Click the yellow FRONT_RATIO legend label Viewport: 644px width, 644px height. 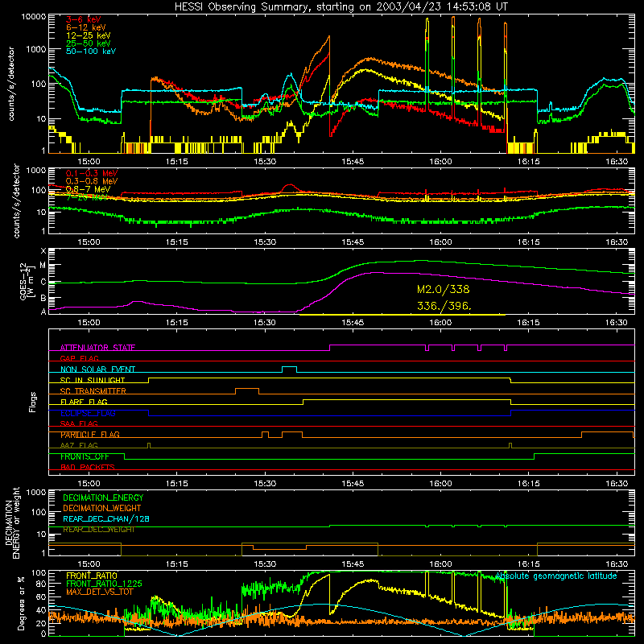point(92,576)
